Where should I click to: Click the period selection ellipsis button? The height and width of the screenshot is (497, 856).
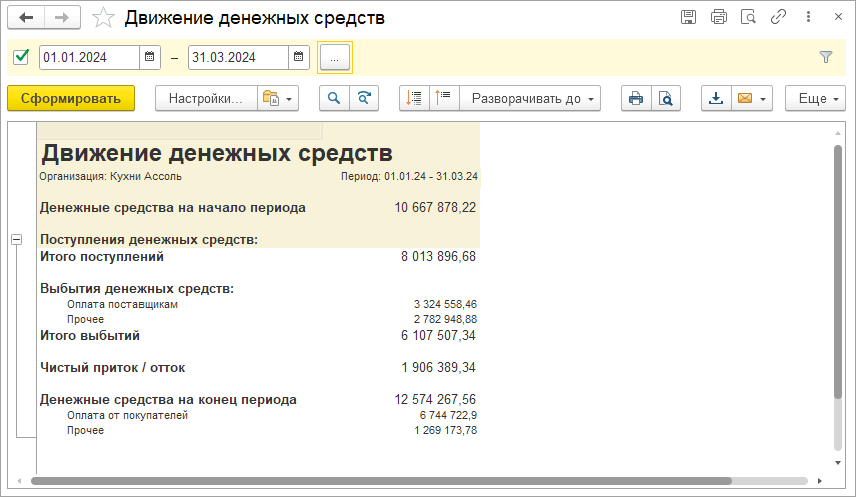tap(334, 58)
